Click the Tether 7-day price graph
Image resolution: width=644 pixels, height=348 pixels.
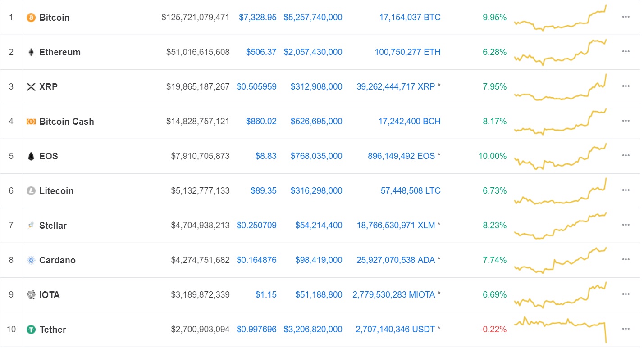coord(560,330)
